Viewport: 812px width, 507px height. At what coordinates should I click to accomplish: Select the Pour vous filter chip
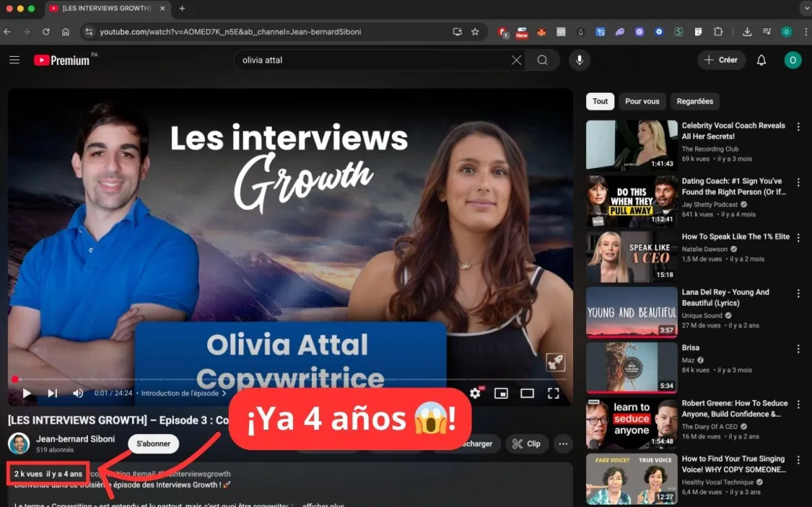642,102
